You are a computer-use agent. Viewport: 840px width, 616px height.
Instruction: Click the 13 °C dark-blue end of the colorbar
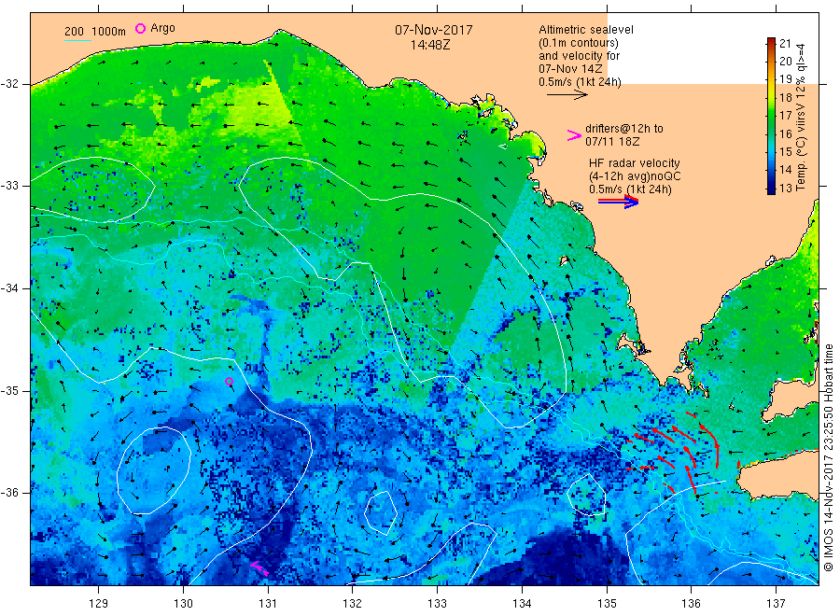tap(771, 189)
